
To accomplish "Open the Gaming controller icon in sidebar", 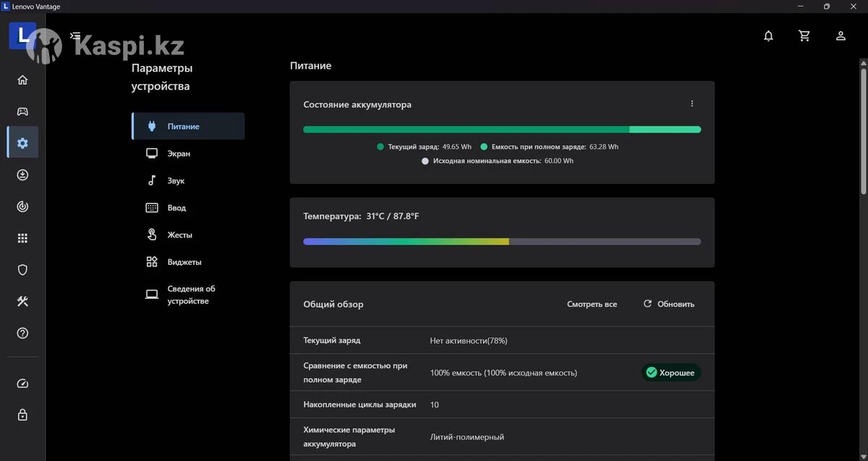I will pos(22,111).
